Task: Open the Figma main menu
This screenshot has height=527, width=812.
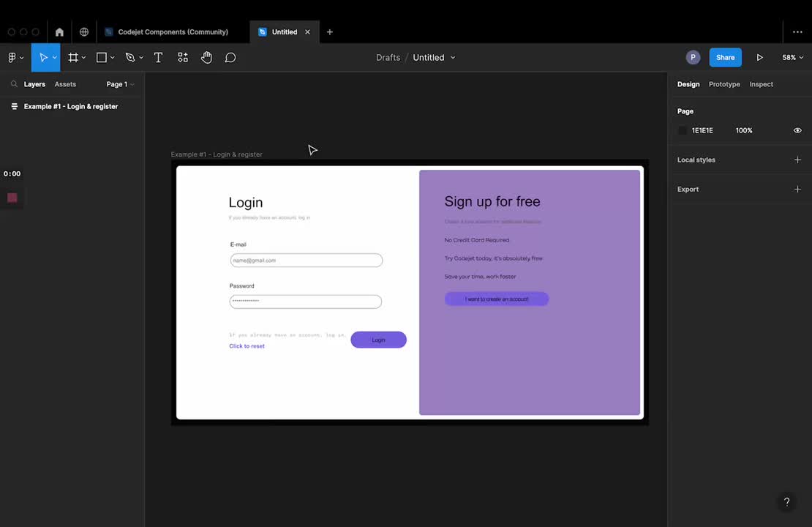Action: (12, 57)
